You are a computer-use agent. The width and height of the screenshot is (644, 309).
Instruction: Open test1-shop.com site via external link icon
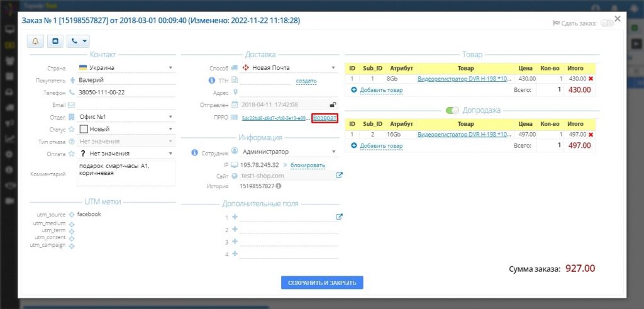[x=339, y=176]
